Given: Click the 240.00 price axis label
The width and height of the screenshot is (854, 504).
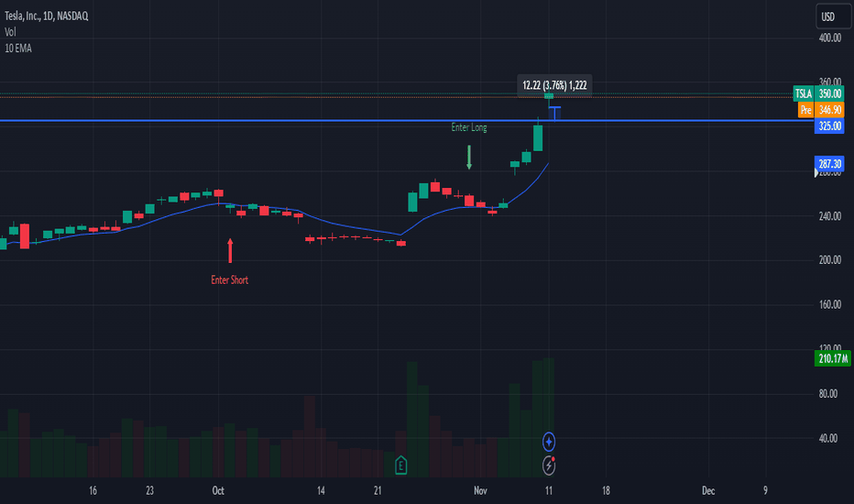Looking at the screenshot, I should [830, 215].
